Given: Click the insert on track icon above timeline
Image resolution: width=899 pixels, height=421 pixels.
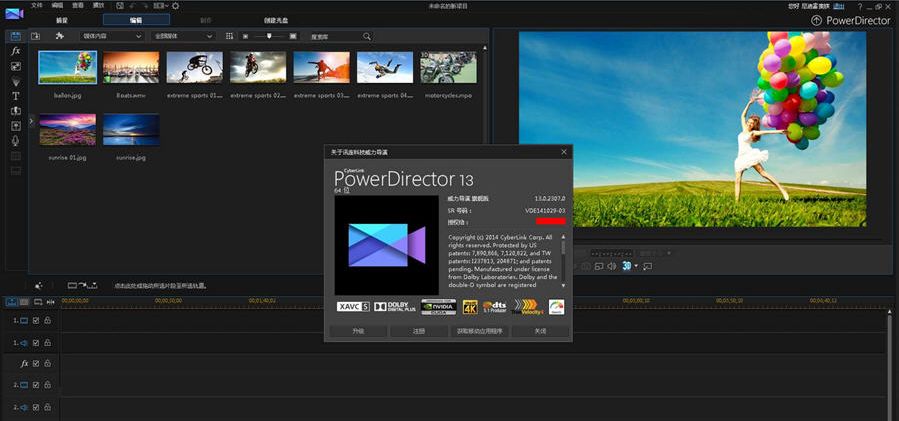Looking at the screenshot, I should [83, 285].
